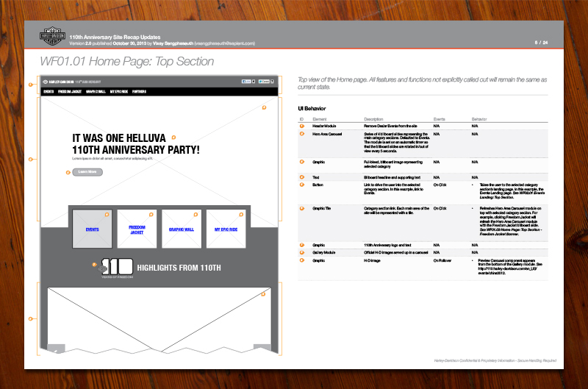Open the EVENTS nav item
588x389 pixels.
pos(49,91)
